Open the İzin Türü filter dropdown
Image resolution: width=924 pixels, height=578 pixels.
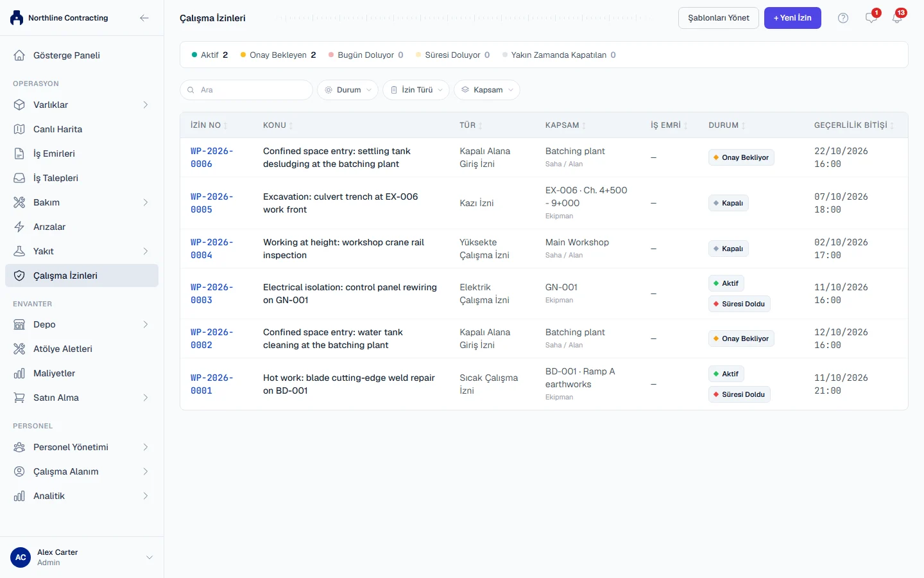416,90
